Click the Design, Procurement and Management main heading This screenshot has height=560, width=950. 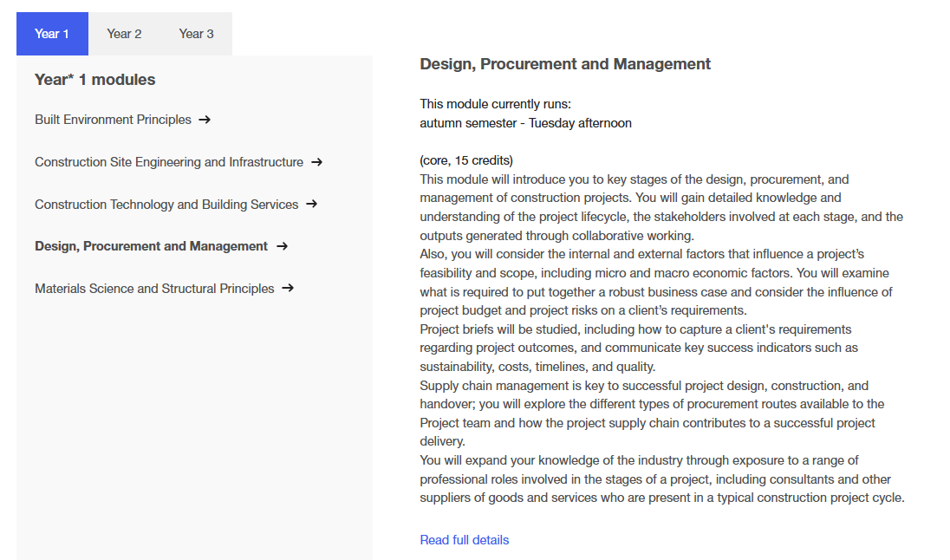pos(565,64)
